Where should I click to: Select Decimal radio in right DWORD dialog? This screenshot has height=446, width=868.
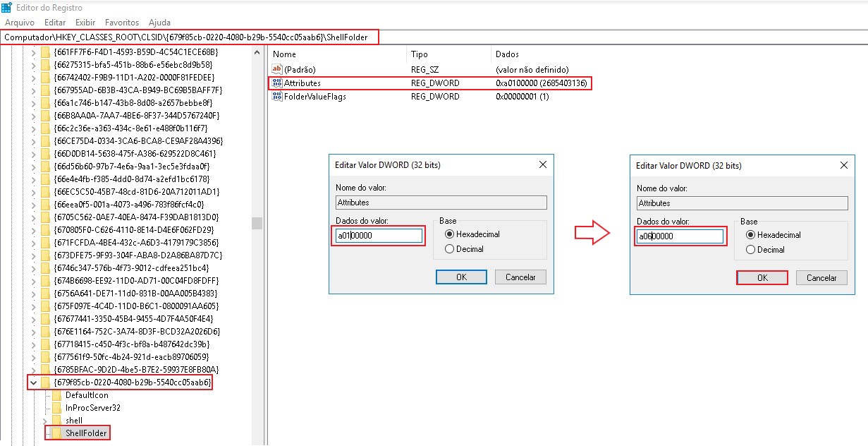[x=750, y=250]
